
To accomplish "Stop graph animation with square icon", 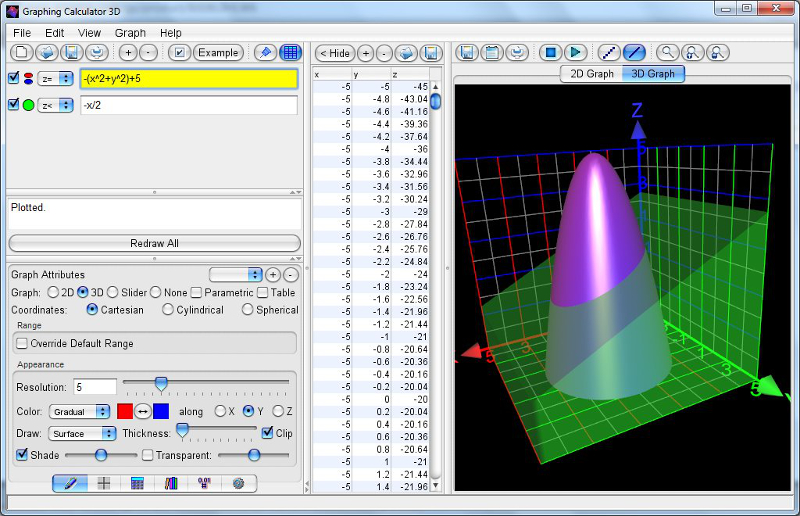I will click(551, 53).
